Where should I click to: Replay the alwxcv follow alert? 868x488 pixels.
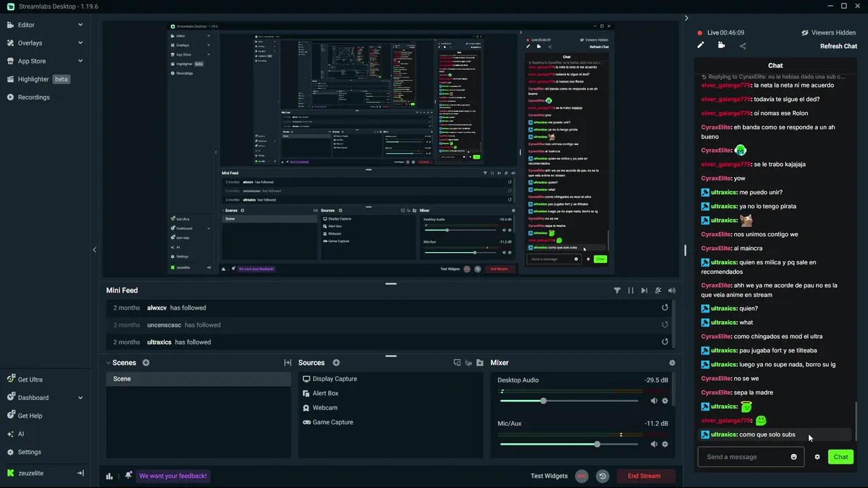click(x=665, y=308)
